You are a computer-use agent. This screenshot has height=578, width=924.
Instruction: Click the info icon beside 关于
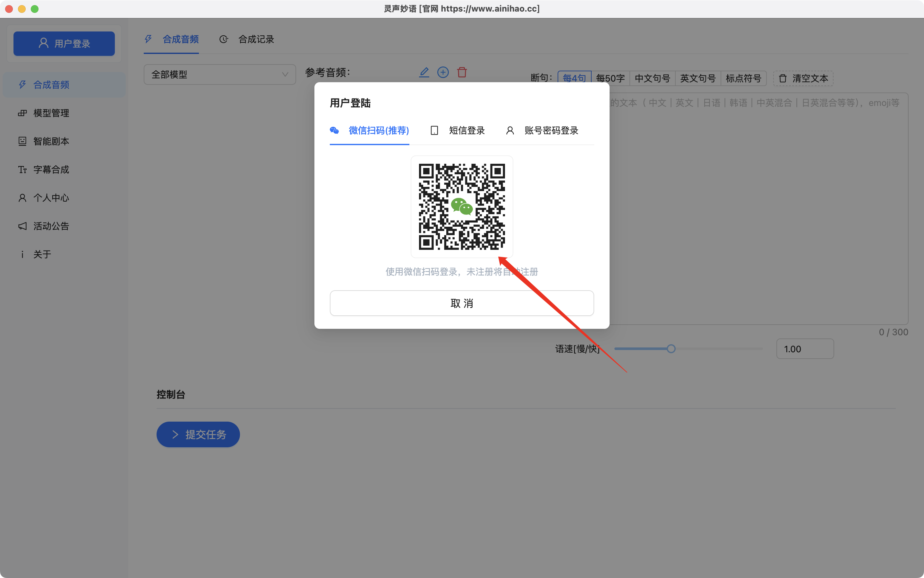[x=22, y=255]
